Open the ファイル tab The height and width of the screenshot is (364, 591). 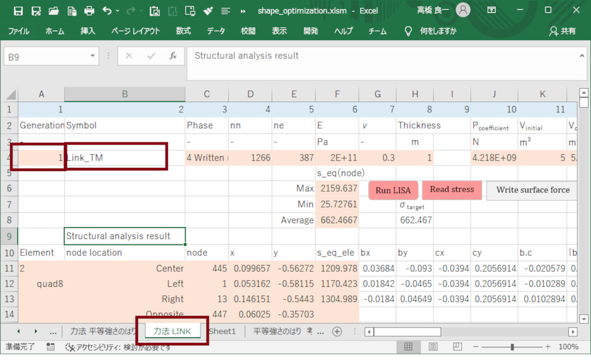coord(19,31)
